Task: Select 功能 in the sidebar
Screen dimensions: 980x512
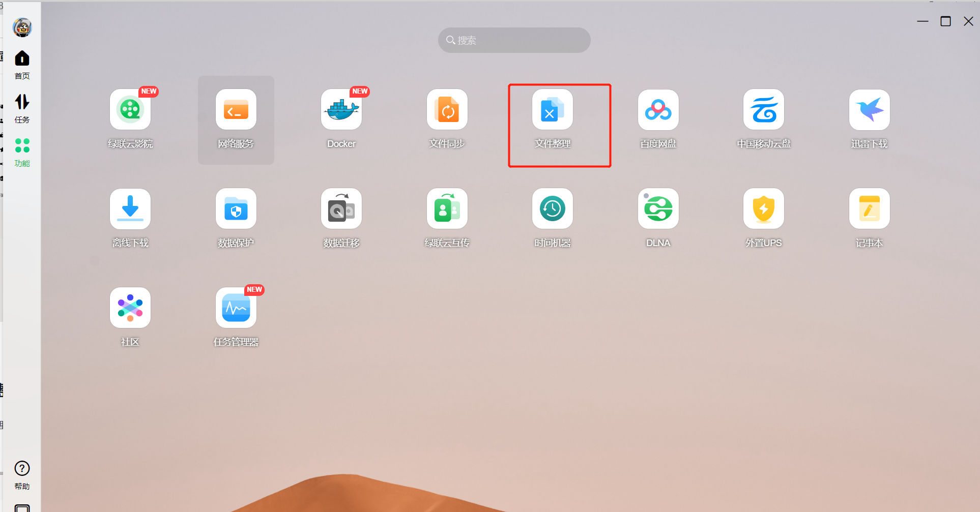Action: (x=22, y=153)
